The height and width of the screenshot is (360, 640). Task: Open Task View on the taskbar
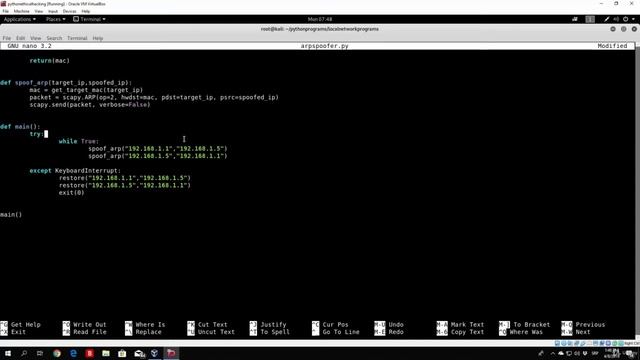pyautogui.click(x=40, y=353)
